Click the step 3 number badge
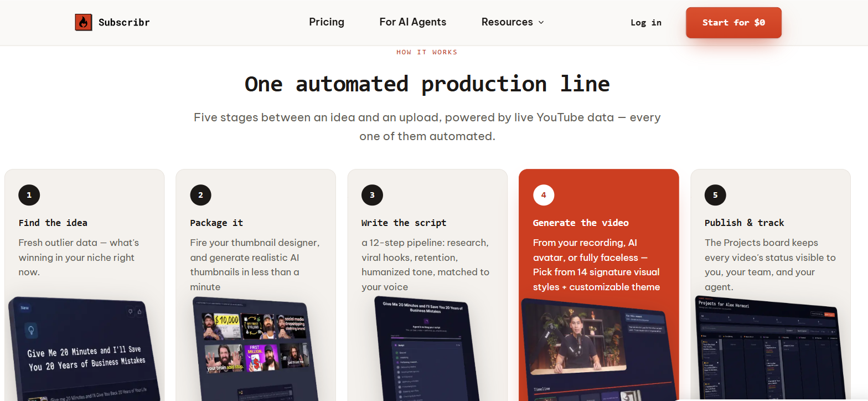Viewport: 868px width, 401px height. pyautogui.click(x=372, y=195)
